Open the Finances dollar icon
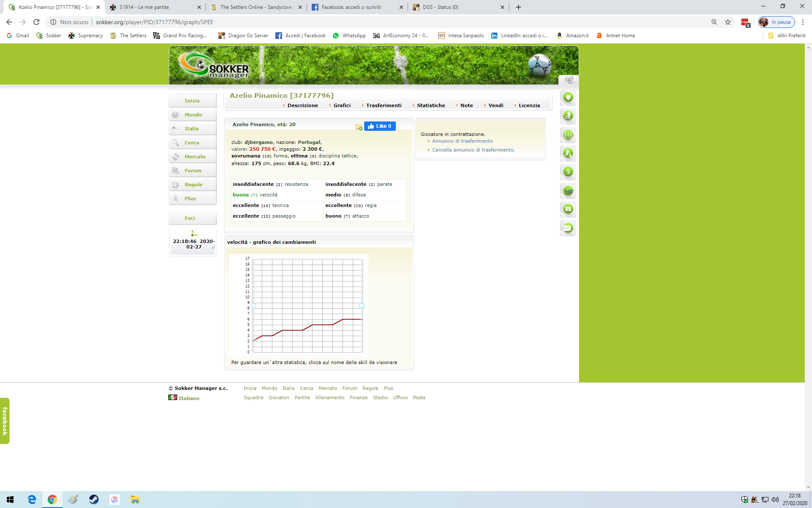The height and width of the screenshot is (508, 812). (x=568, y=172)
